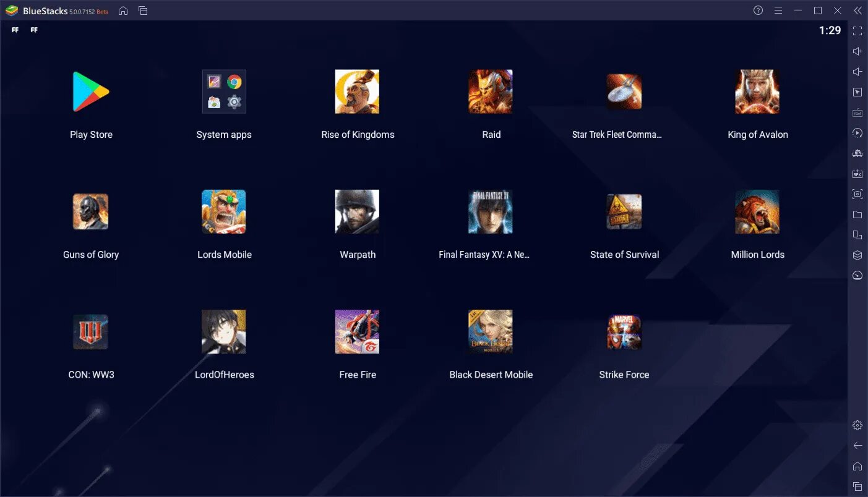Launch the Warpath game
The image size is (868, 497).
coord(357,211)
